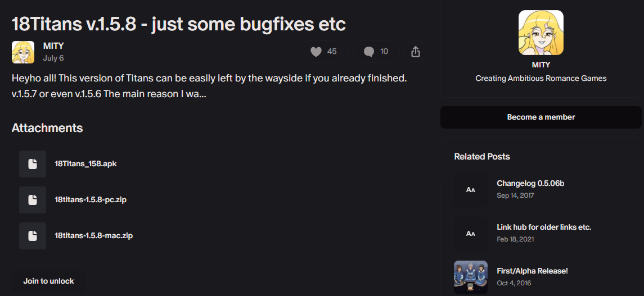644x296 pixels.
Task: Open Link hub for older links post
Action: pyautogui.click(x=544, y=227)
